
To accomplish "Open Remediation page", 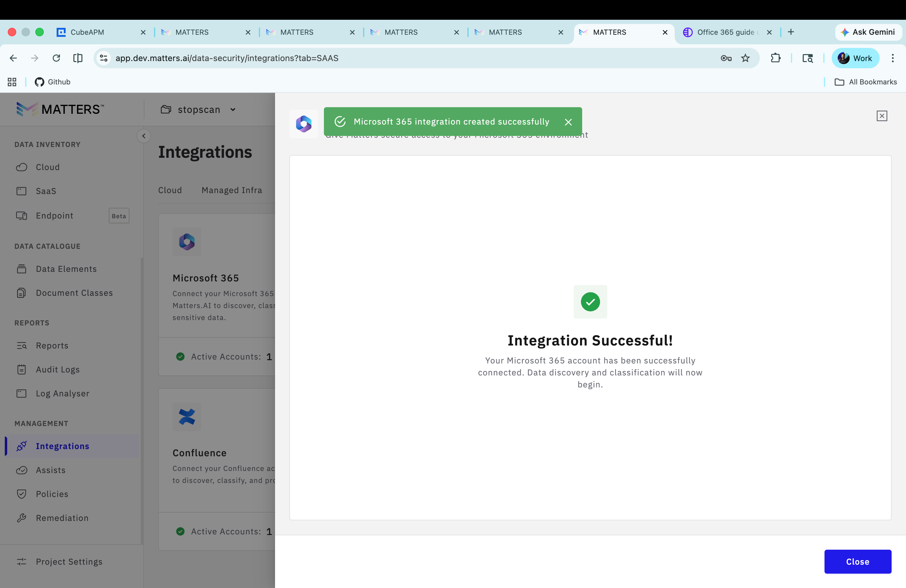I will (x=62, y=518).
